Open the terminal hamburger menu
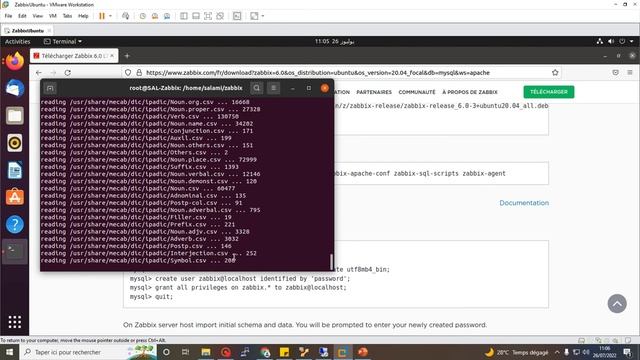Viewport: 640px width, 360px height. (x=273, y=88)
